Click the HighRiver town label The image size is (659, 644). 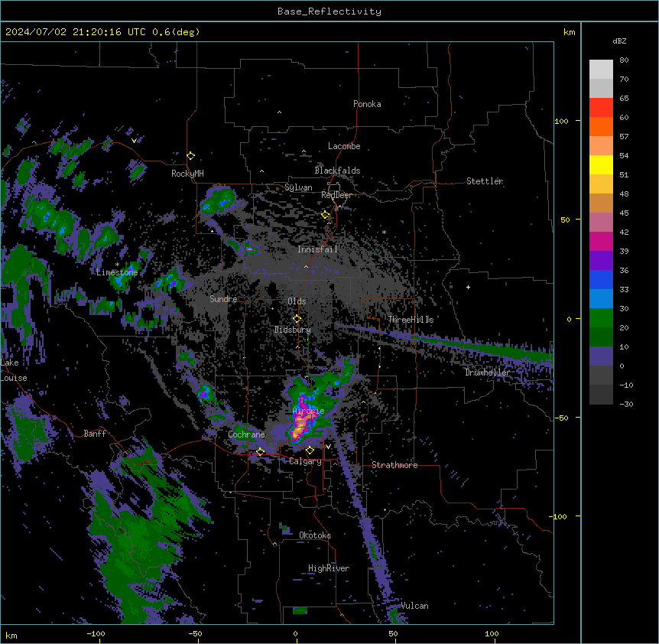coord(328,568)
